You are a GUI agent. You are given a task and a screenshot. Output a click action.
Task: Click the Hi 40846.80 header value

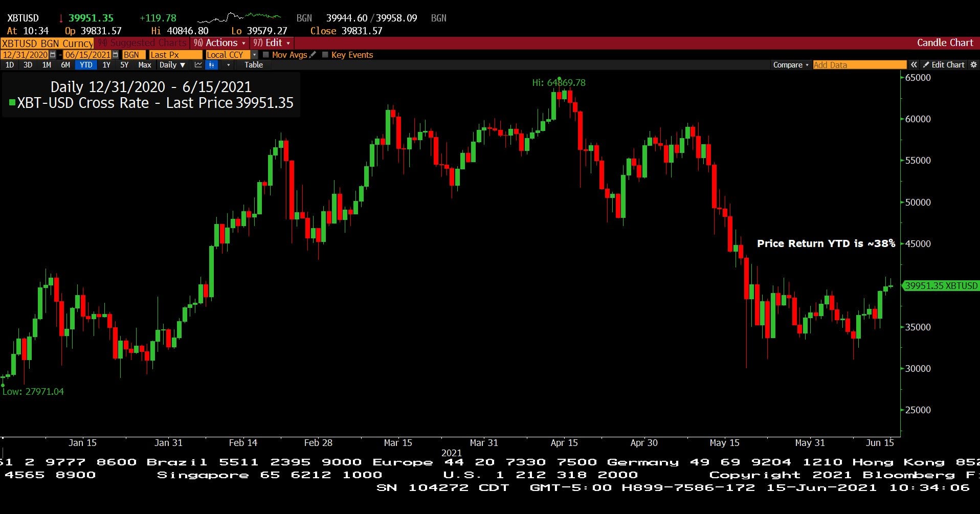(180, 31)
